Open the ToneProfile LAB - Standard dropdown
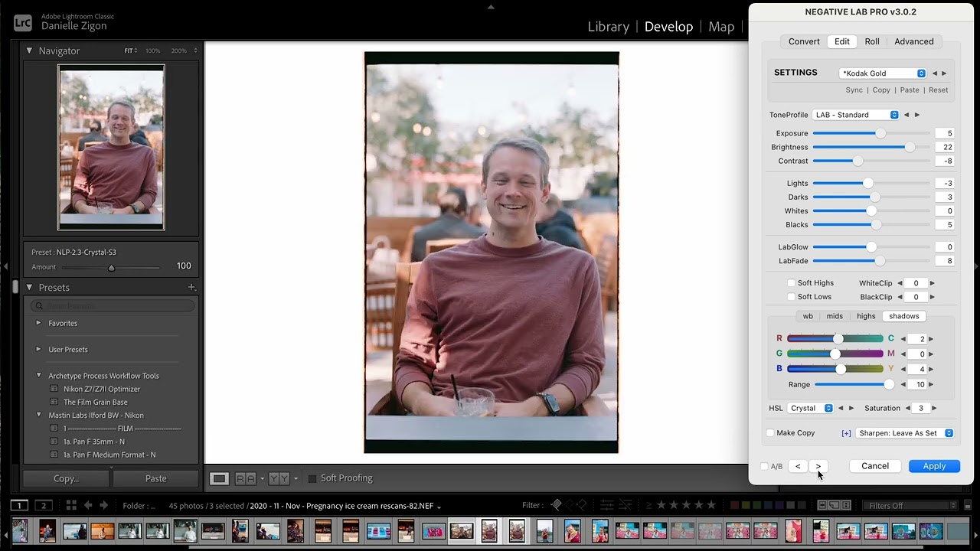 (x=855, y=115)
